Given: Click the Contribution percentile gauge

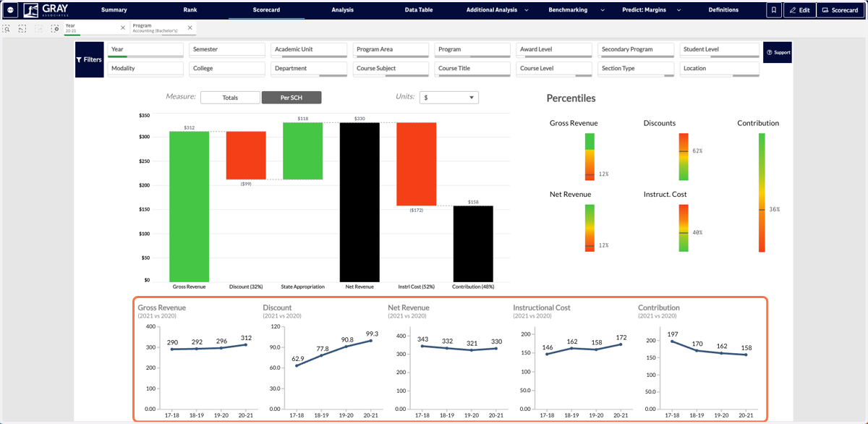Looking at the screenshot, I should [x=762, y=192].
